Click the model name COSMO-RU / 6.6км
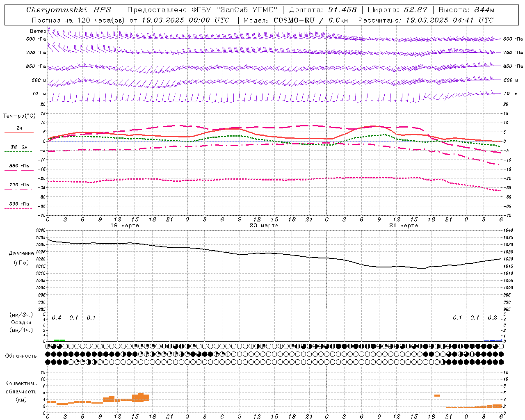 click(311, 20)
